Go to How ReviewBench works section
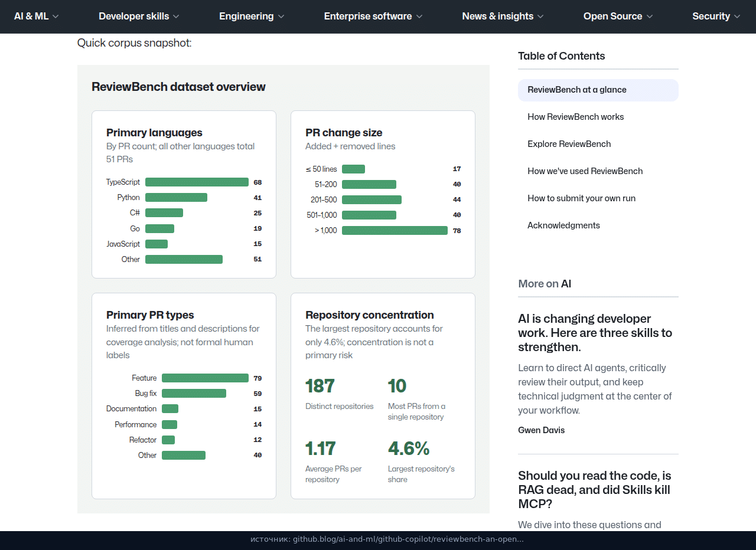Image resolution: width=756 pixels, height=550 pixels. [x=576, y=117]
